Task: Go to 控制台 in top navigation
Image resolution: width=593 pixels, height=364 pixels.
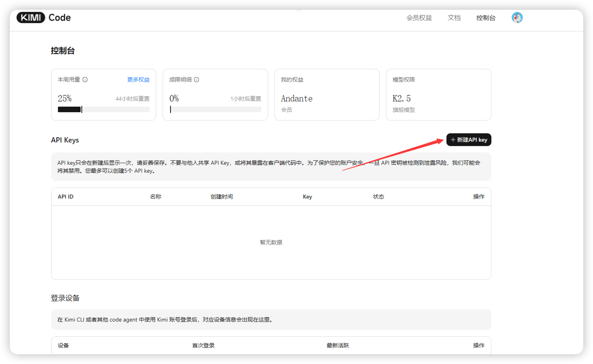Action: pos(486,18)
